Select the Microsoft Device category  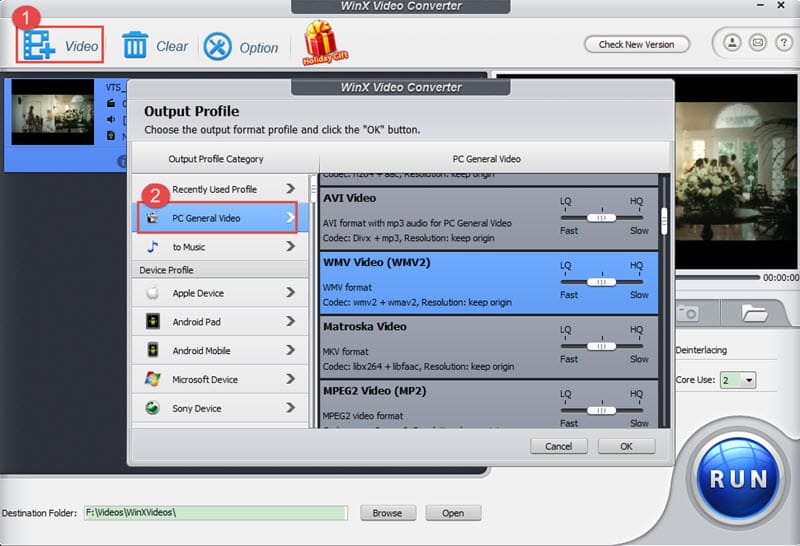[x=220, y=379]
